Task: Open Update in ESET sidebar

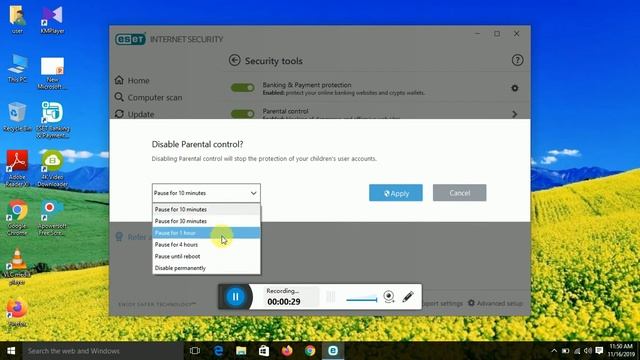Action: (135, 114)
